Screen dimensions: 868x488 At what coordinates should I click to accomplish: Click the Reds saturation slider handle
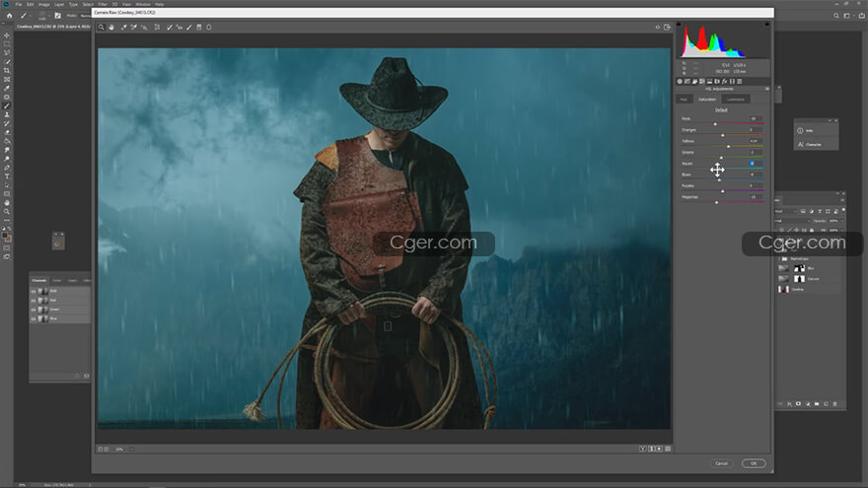tap(715, 124)
